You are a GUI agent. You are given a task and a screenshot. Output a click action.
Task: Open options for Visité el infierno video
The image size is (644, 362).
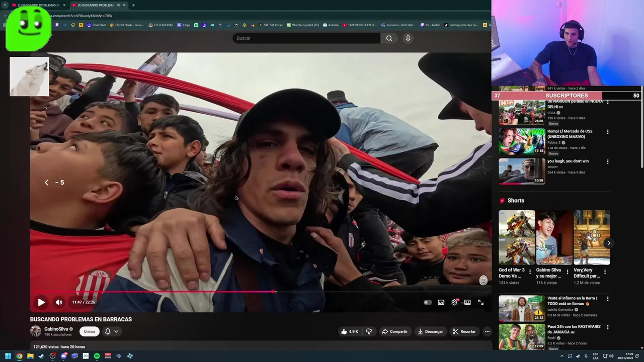point(607,299)
